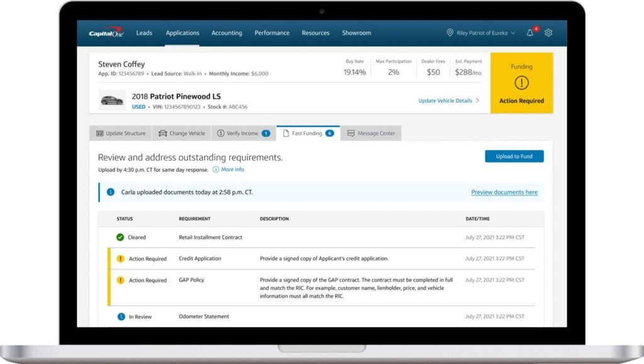Click the Verify Income dollar icon
This screenshot has width=644, height=364.
click(x=221, y=133)
